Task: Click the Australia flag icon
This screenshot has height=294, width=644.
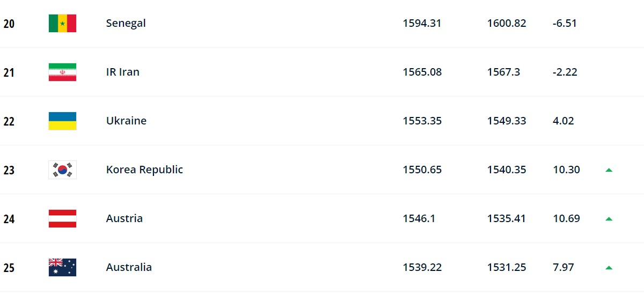Action: [62, 267]
